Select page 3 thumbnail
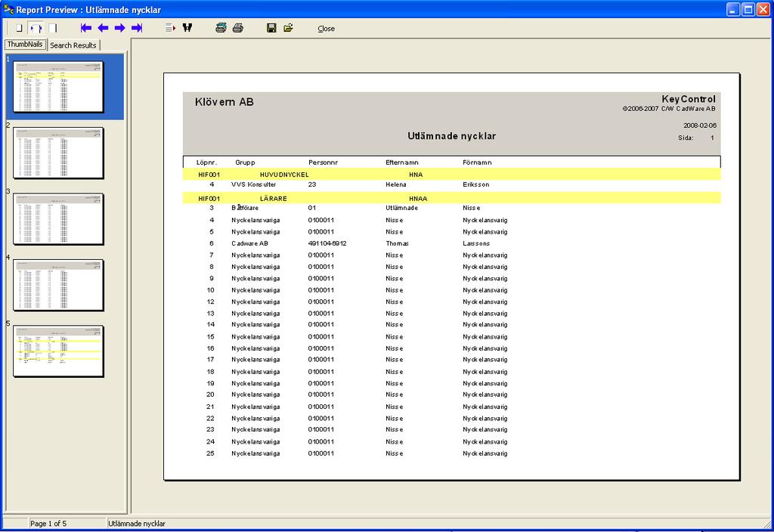 pyautogui.click(x=58, y=219)
